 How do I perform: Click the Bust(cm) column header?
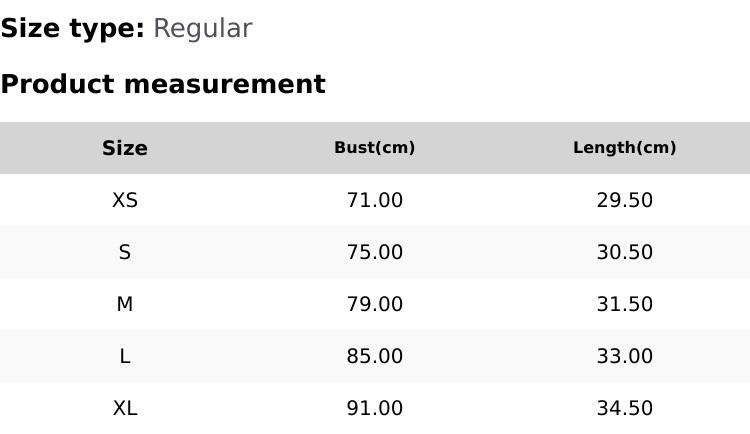(374, 148)
